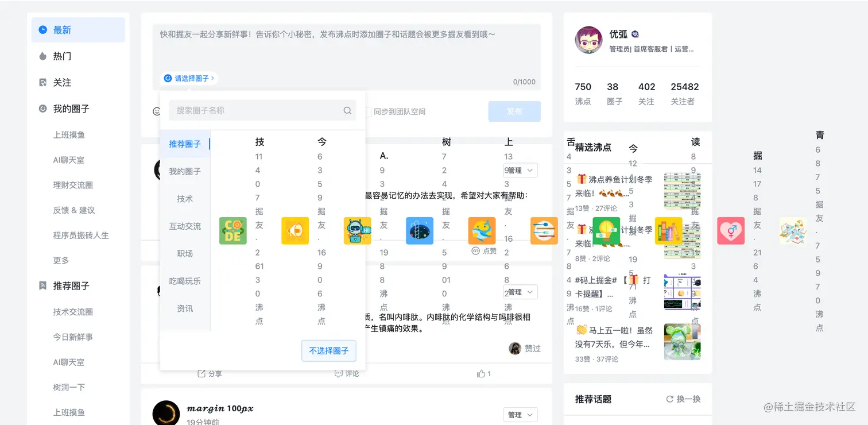Open 今日新鲜事 in the sidebar
Viewport: 868px width, 425px height.
(73, 337)
